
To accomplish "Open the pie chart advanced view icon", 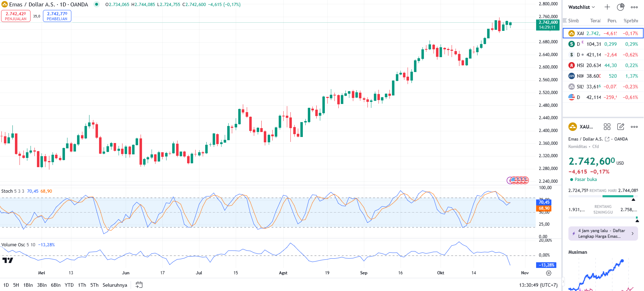I will pos(621,7).
